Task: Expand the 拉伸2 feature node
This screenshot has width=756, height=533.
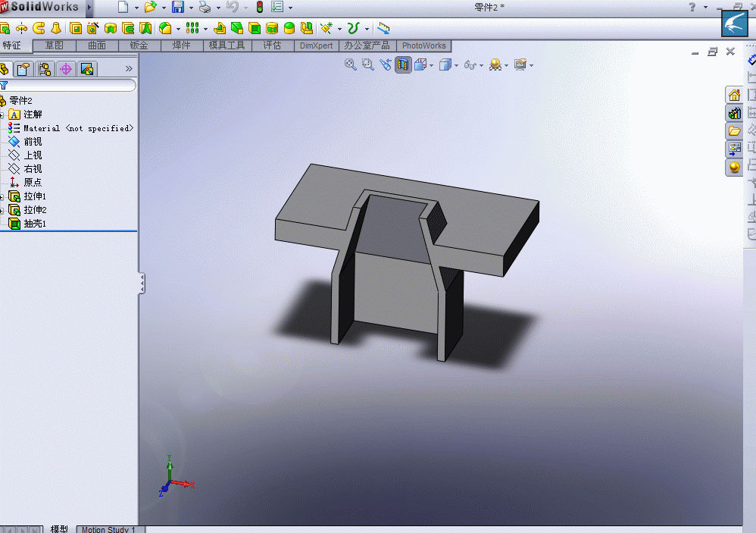Action: tap(2, 210)
